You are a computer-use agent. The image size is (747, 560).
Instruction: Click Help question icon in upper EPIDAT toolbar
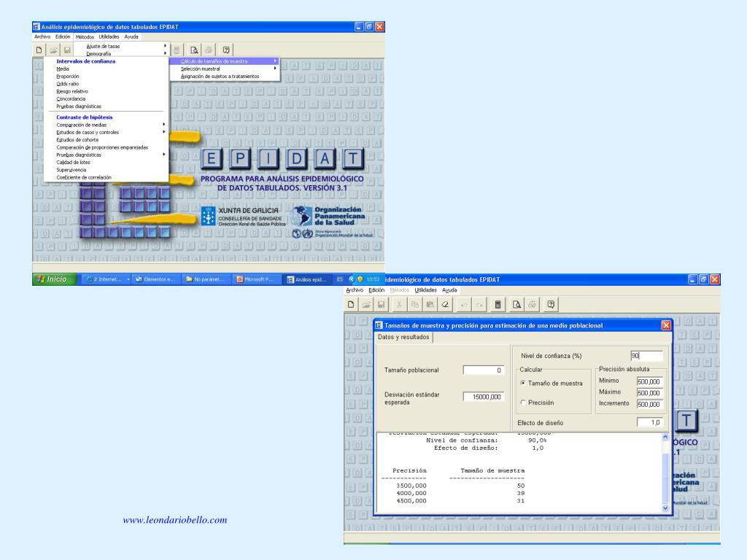(226, 50)
